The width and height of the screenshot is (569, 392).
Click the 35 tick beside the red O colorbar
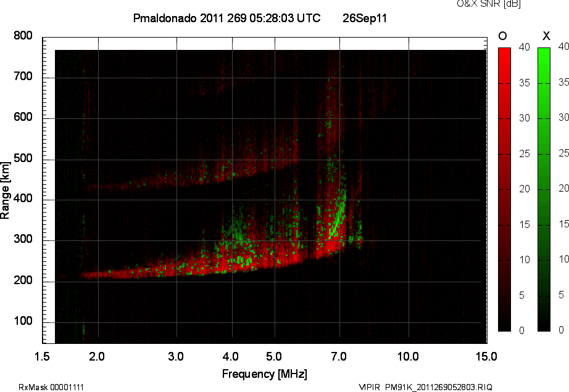pyautogui.click(x=525, y=83)
